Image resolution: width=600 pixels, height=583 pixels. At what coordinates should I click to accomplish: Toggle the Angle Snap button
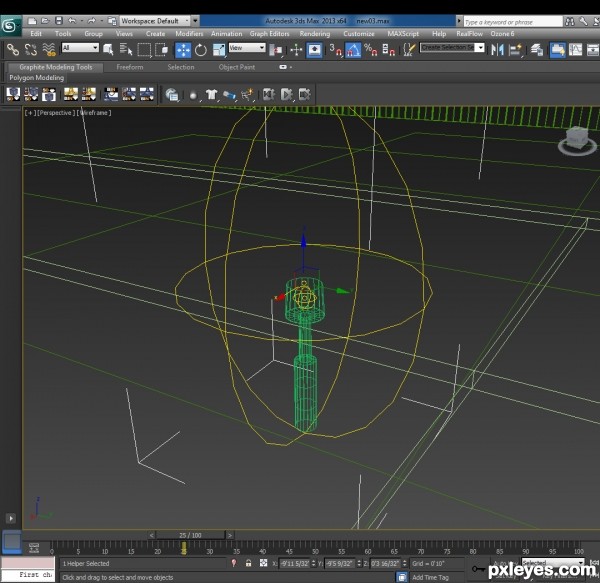pyautogui.click(x=353, y=50)
